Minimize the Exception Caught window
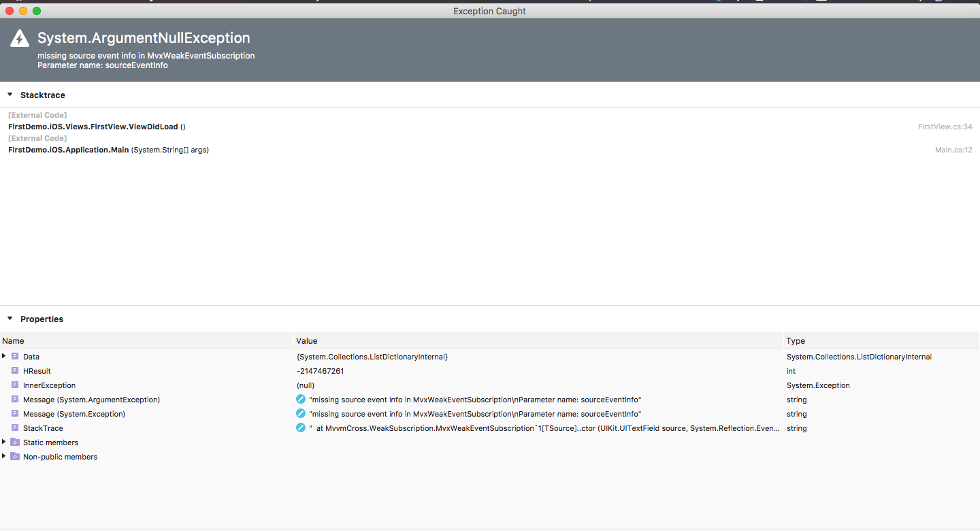The width and height of the screenshot is (980, 531). [x=23, y=11]
